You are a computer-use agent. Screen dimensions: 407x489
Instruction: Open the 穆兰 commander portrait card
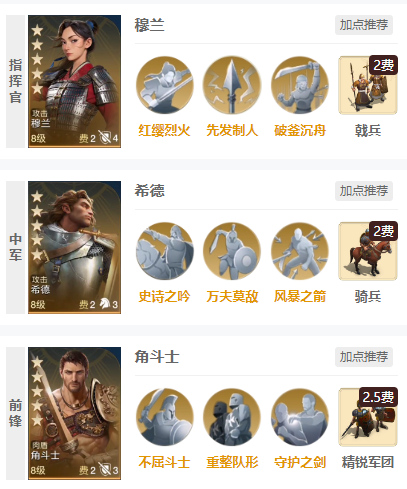coord(74,81)
